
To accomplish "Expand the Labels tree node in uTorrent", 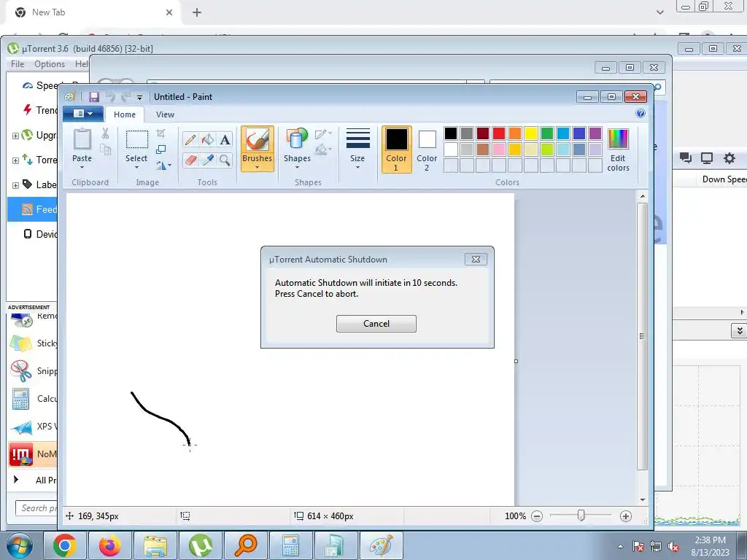I will pyautogui.click(x=15, y=185).
